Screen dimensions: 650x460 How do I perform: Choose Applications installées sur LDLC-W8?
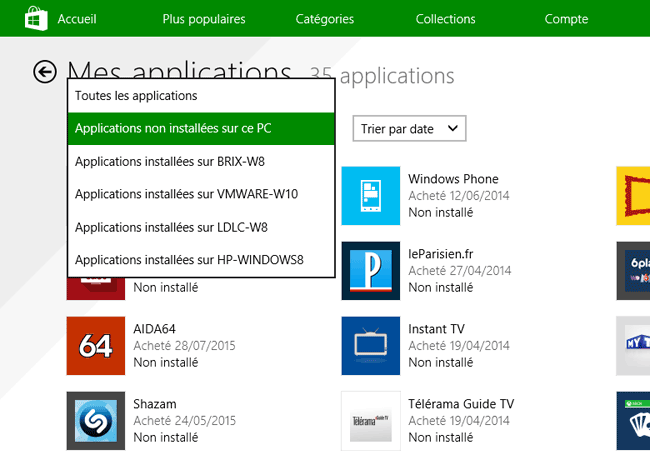(x=201, y=227)
